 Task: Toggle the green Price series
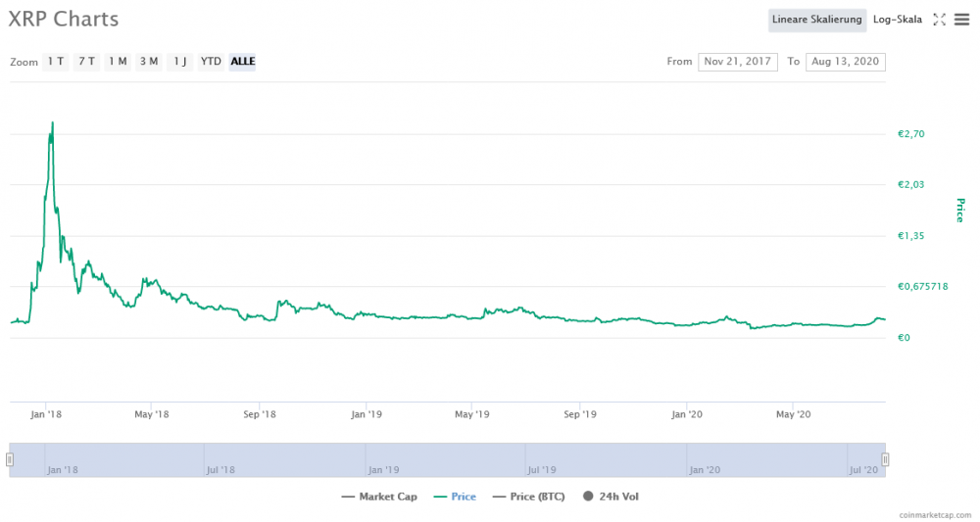click(455, 497)
